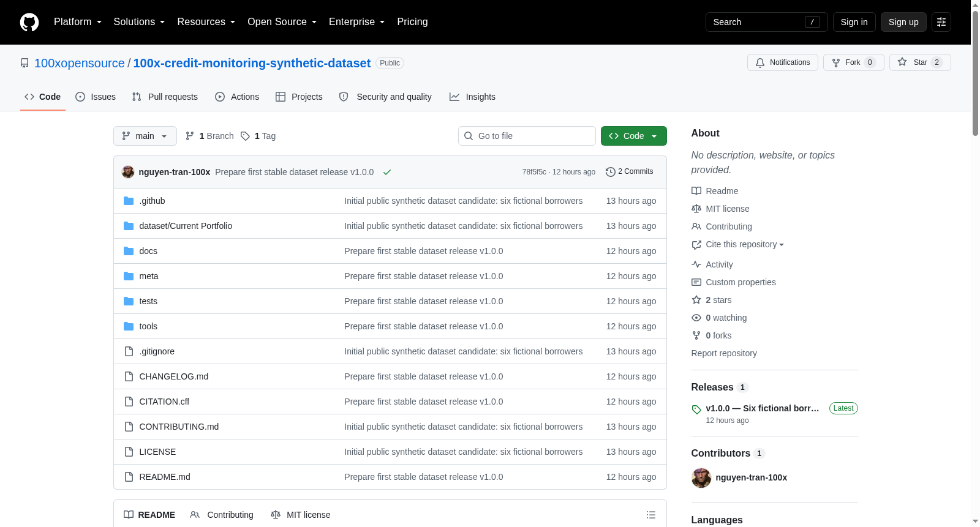This screenshot has height=527, width=980.
Task: Click the Notifications button
Action: pos(783,62)
